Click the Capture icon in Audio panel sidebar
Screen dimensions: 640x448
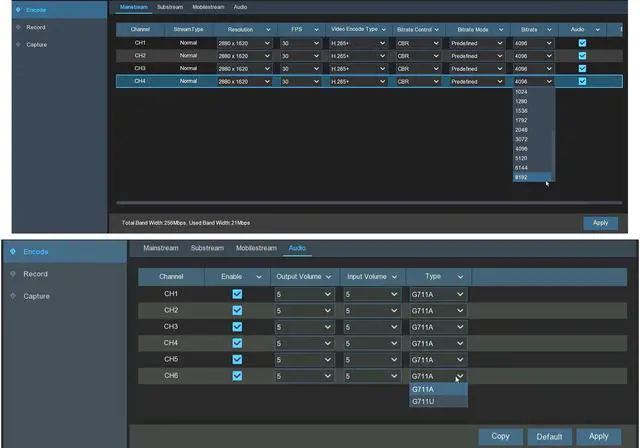coord(13,296)
